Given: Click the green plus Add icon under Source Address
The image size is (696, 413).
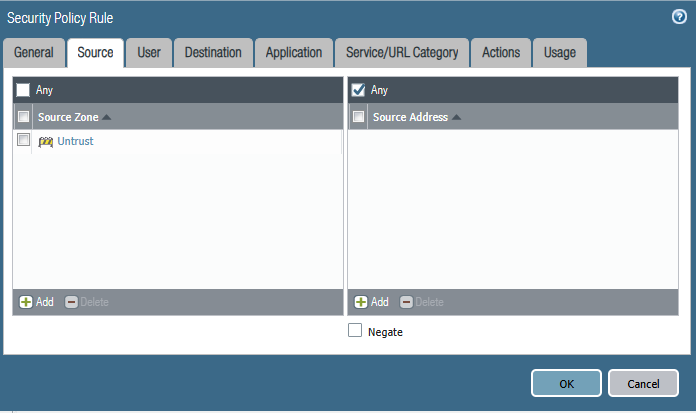Looking at the screenshot, I should (x=361, y=302).
